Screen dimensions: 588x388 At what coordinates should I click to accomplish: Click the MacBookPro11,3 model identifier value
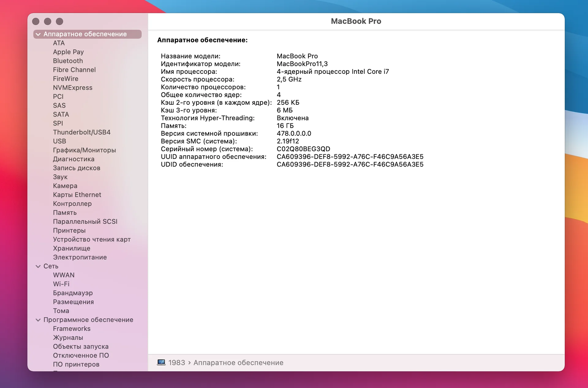click(x=302, y=64)
